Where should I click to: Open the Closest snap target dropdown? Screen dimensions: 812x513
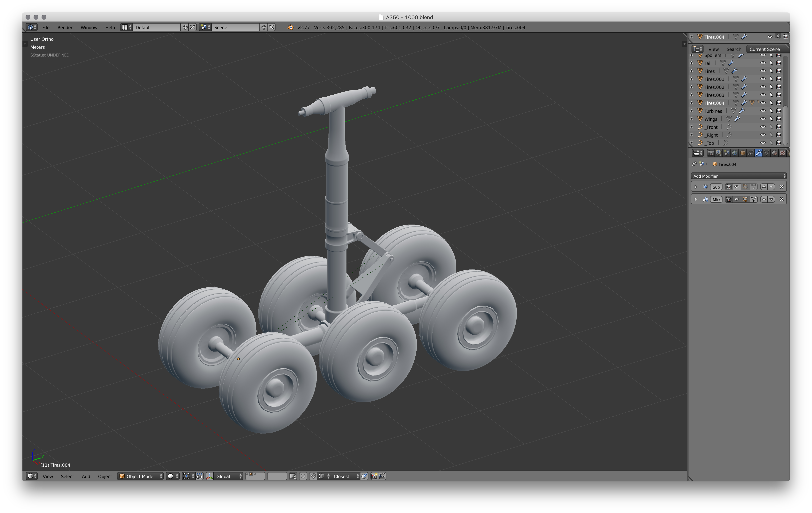[x=346, y=476]
